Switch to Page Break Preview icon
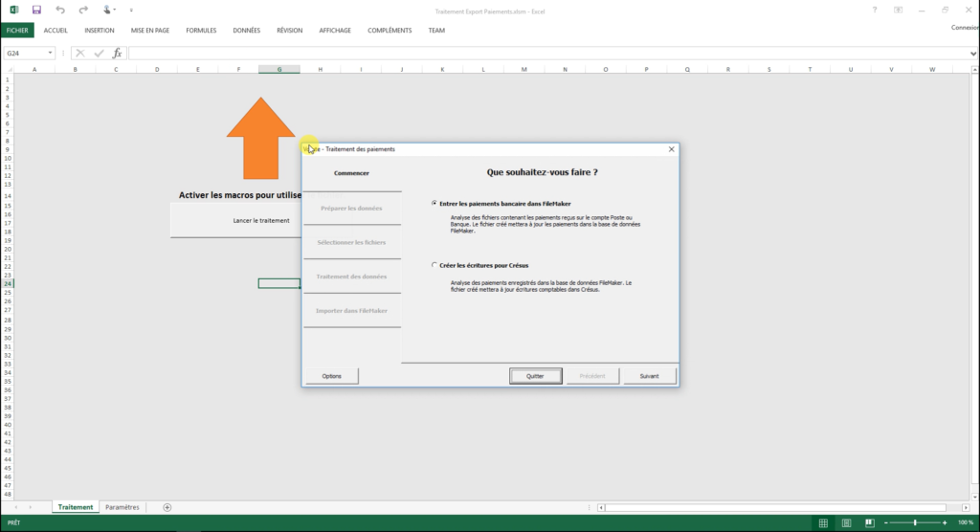Image resolution: width=980 pixels, height=532 pixels. [869, 522]
